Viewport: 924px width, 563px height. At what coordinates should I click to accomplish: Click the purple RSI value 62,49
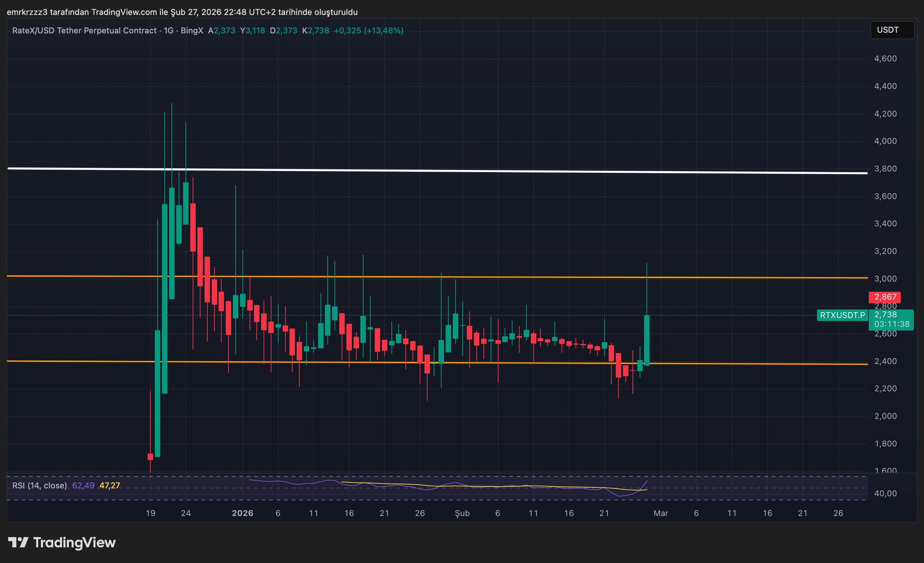[83, 485]
